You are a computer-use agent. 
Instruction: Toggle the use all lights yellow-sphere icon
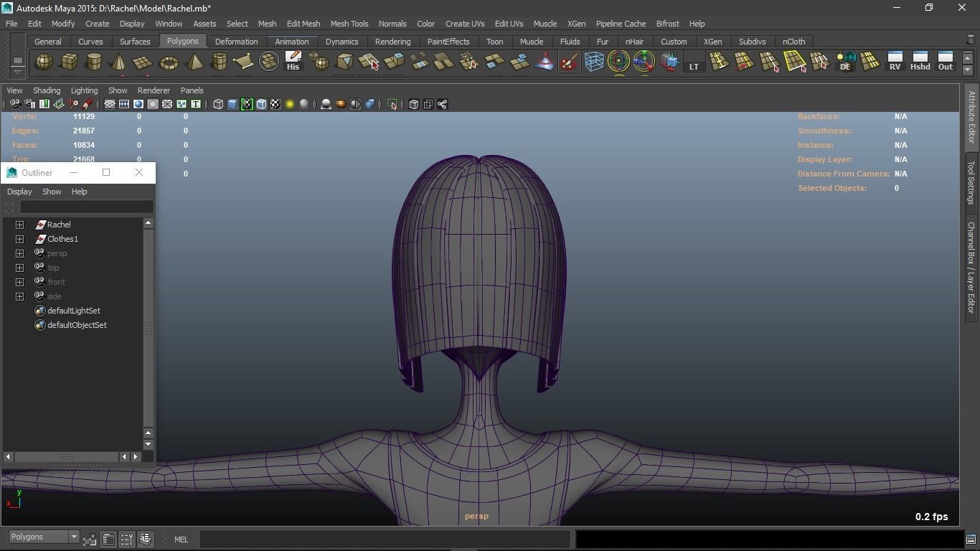point(290,105)
